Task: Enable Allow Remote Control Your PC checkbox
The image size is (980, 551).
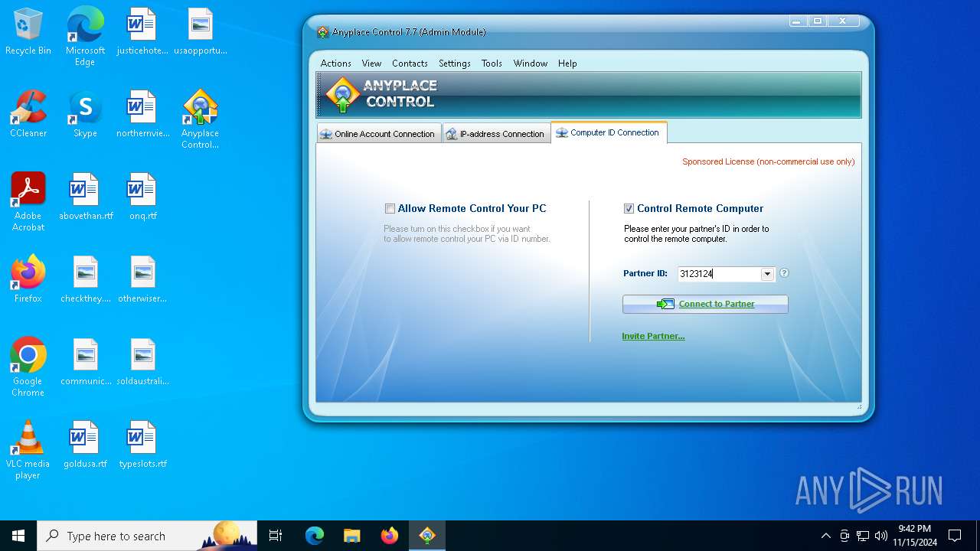Action: coord(390,208)
